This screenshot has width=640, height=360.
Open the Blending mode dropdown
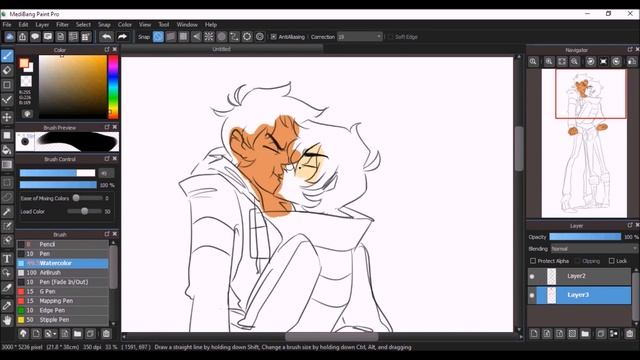[593, 249]
